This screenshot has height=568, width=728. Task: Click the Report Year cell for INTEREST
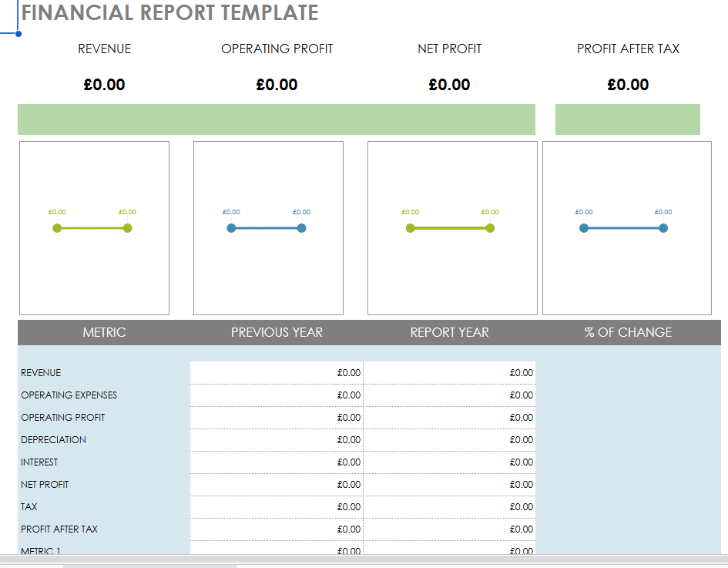tap(449, 462)
